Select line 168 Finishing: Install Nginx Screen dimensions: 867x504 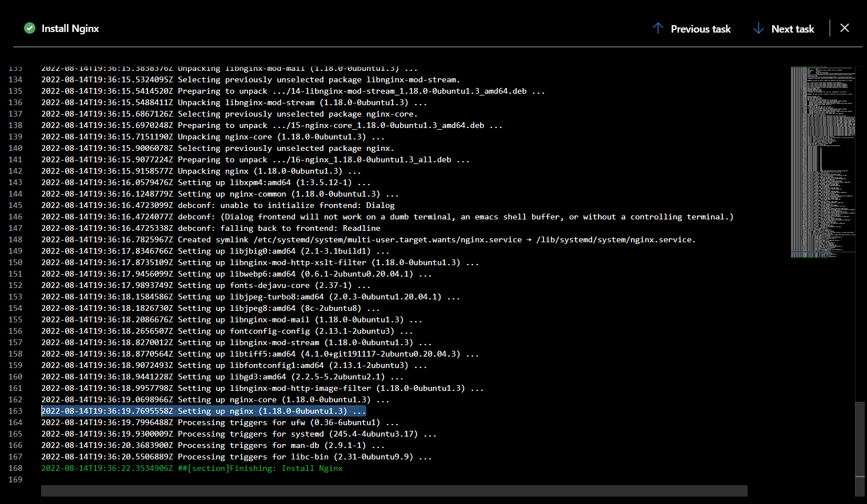[x=192, y=468]
